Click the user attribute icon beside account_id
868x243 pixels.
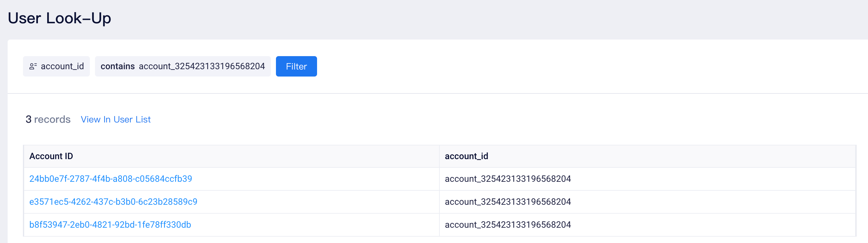click(33, 66)
